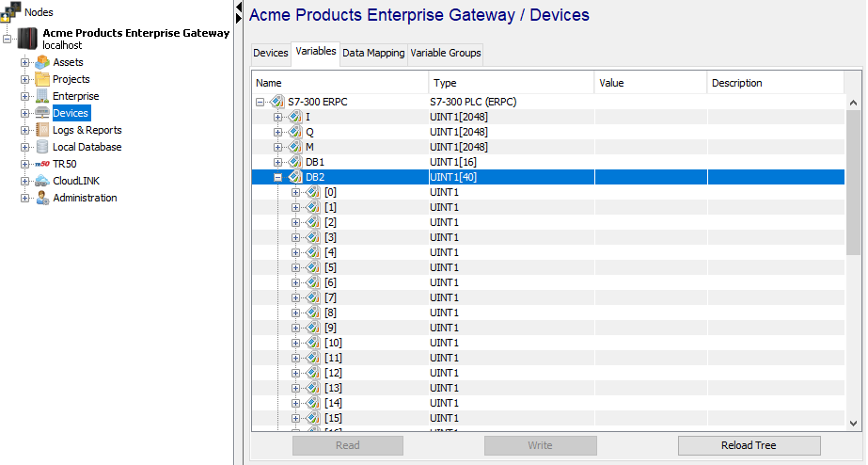Click the variable icon beside DB2
The width and height of the screenshot is (868, 465).
pos(295,177)
